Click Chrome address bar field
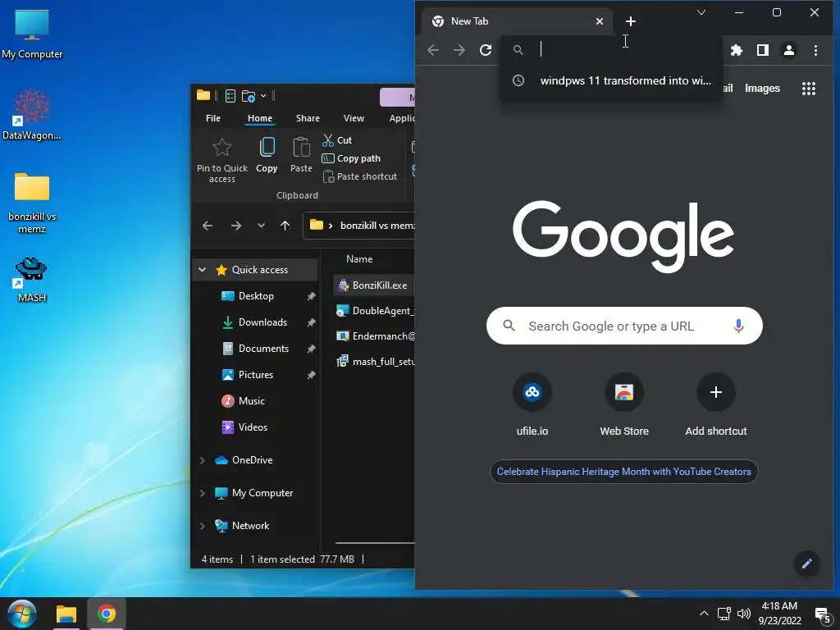 point(610,50)
